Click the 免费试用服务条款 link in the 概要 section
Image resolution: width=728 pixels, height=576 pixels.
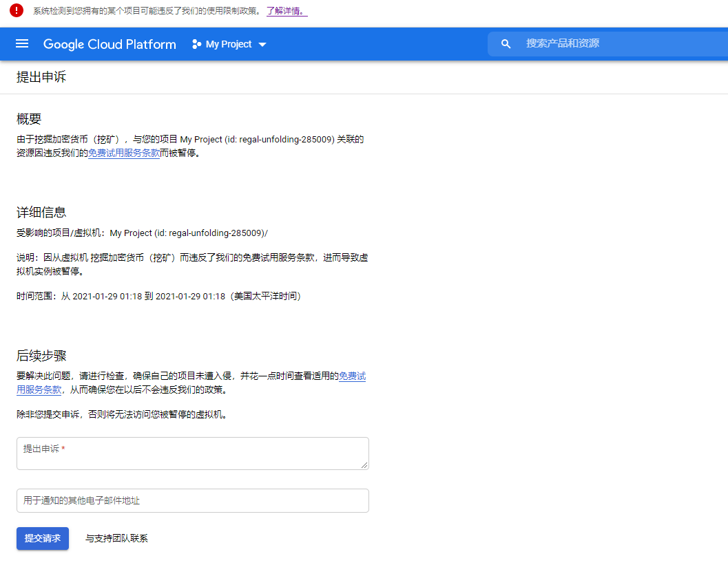click(124, 152)
